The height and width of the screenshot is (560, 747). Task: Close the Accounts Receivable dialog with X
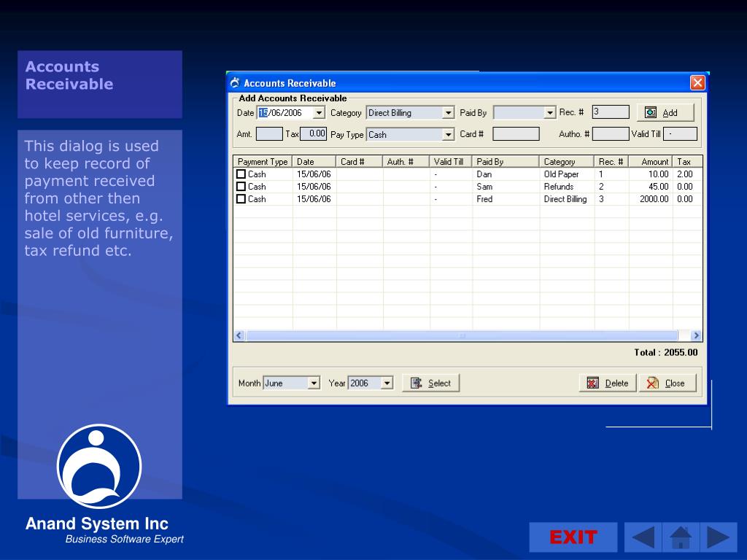point(697,83)
